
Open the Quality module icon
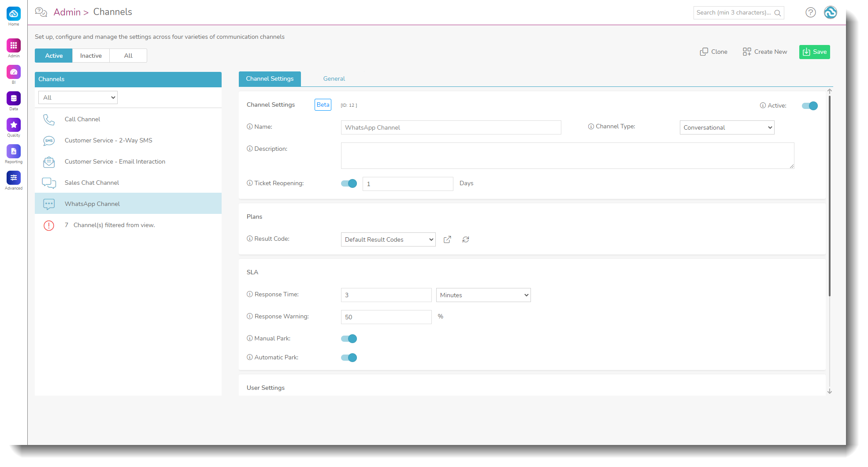[14, 125]
